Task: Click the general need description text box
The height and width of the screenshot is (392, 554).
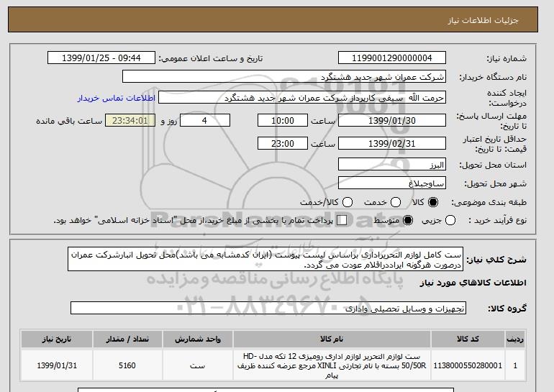Action: (265, 259)
